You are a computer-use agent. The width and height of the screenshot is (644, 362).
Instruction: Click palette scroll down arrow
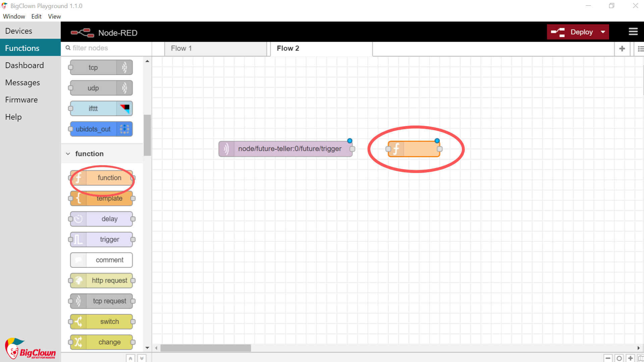(147, 348)
